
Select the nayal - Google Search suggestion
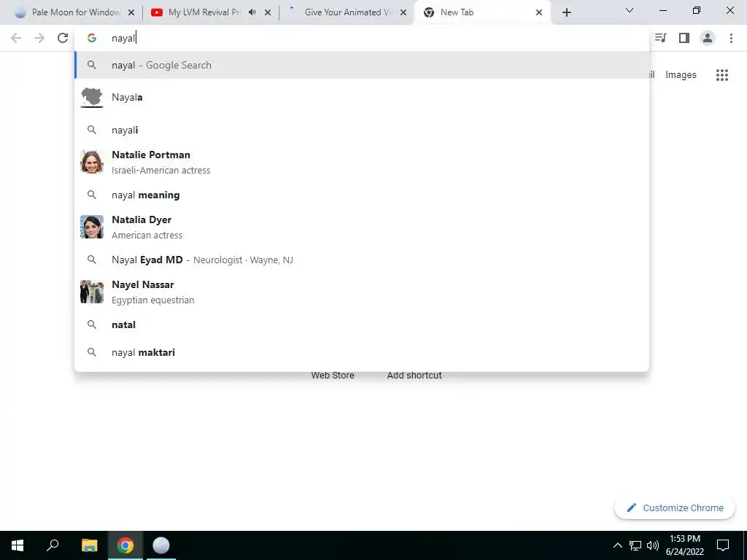tap(362, 65)
